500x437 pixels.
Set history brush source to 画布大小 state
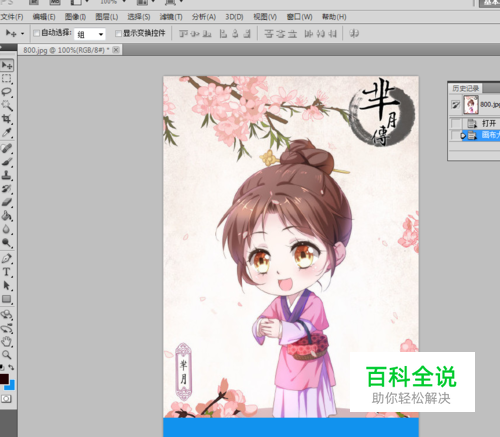click(456, 135)
